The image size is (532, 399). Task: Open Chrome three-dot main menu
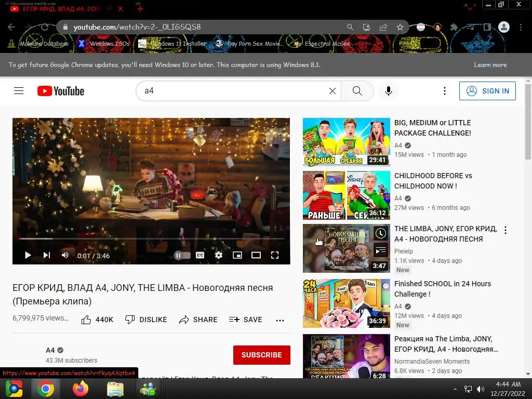(521, 27)
